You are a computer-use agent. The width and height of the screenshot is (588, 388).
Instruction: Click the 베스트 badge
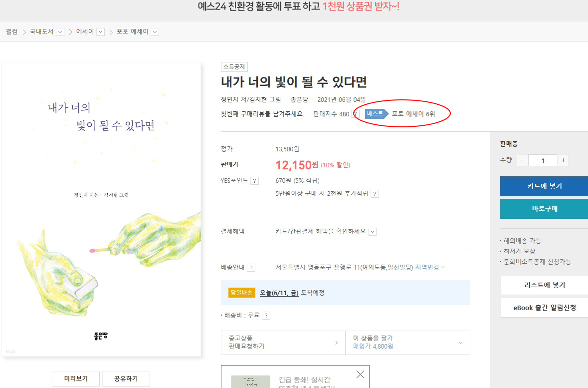click(x=376, y=114)
